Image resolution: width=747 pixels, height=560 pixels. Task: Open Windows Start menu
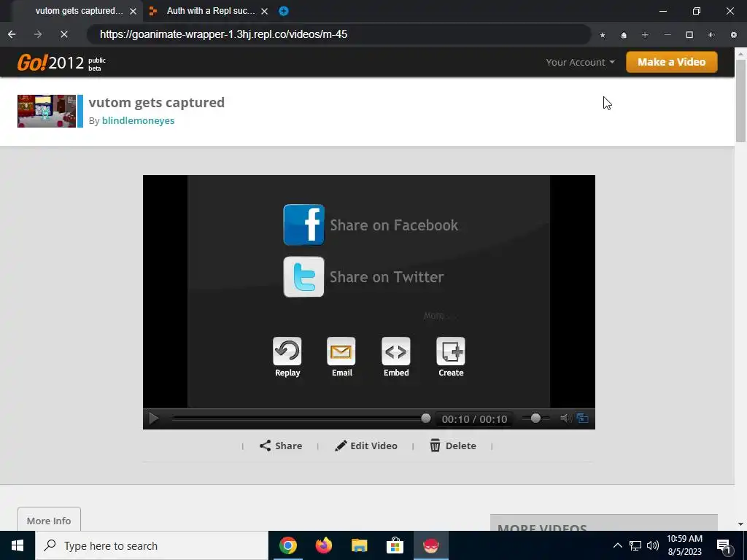(18, 545)
